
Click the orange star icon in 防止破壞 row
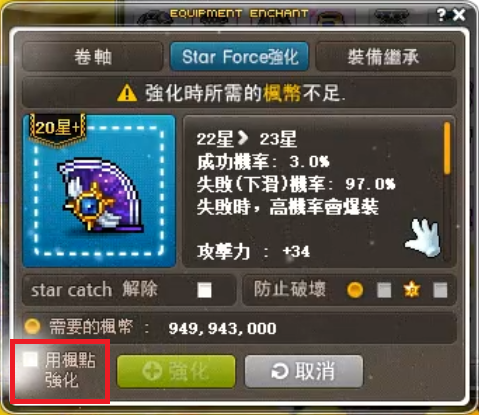[x=412, y=289]
